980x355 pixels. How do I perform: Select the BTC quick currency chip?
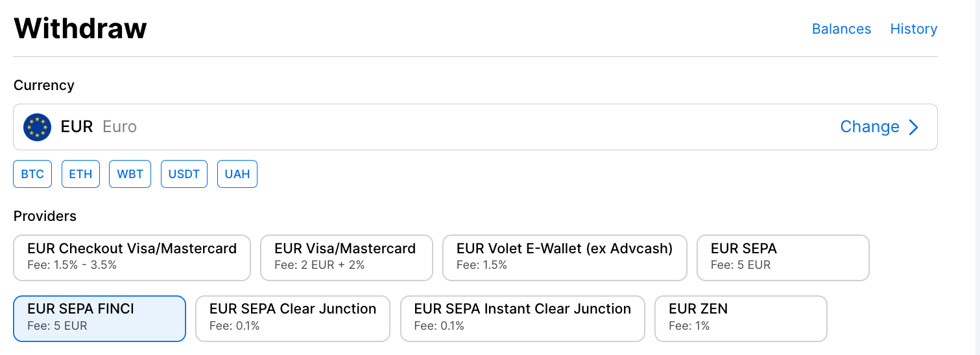point(32,174)
